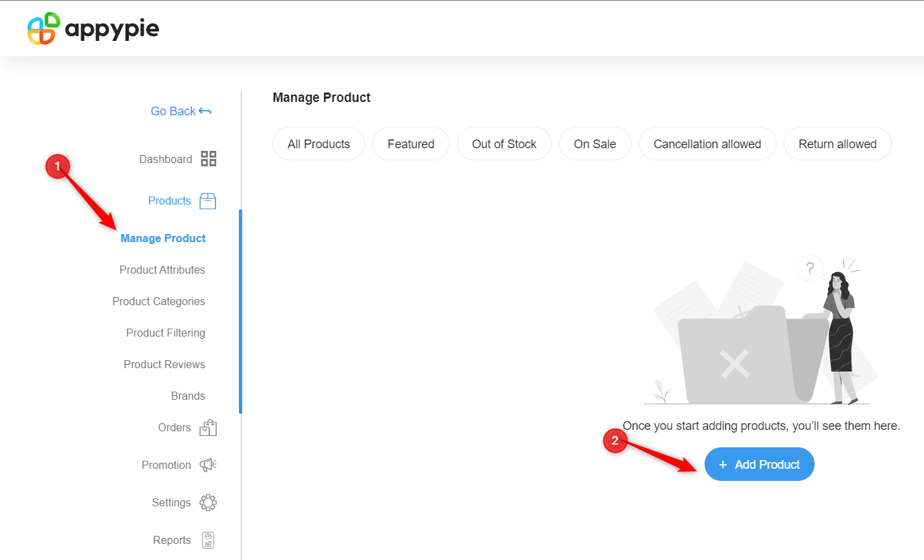Click the Reports chart icon
Viewport: 924px width, 560px height.
point(208,539)
